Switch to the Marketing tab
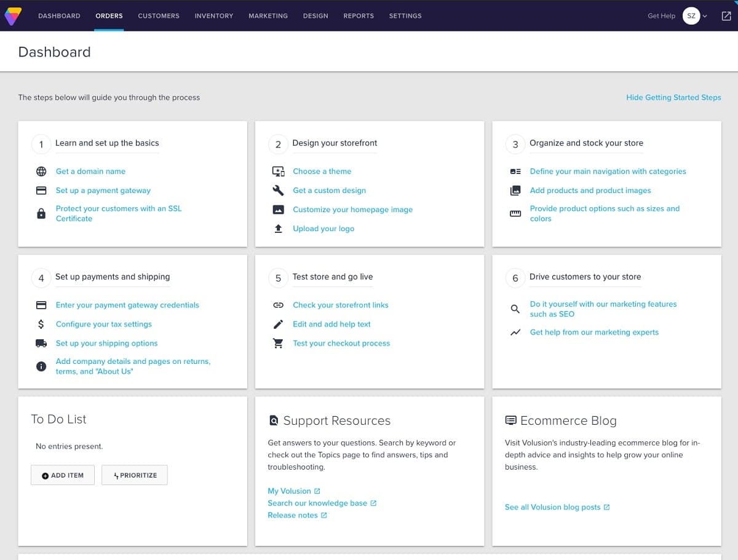 [268, 15]
